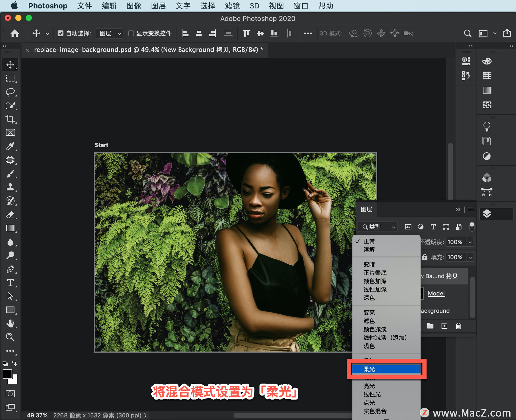Enable the 显示变换控件 checkbox

tap(131, 33)
